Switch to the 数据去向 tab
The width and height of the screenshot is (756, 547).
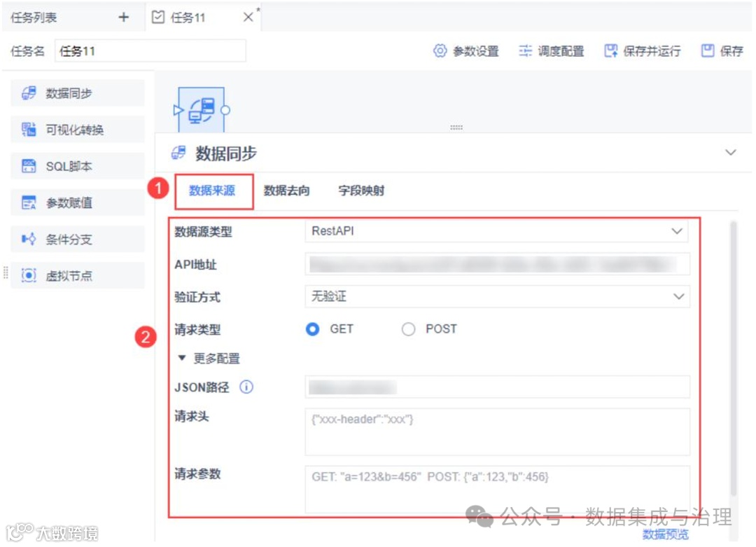pyautogui.click(x=286, y=190)
